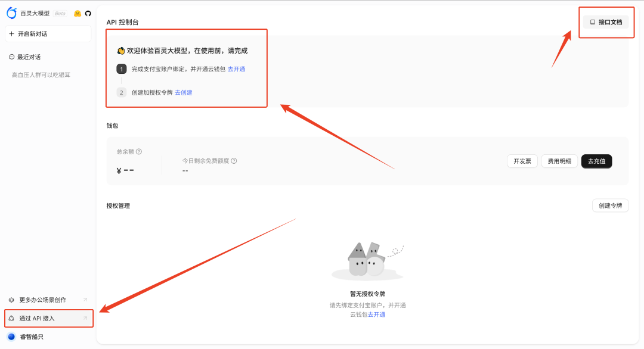644x349 pixels.
Task: Click the black 去充值 button
Action: [x=596, y=161]
